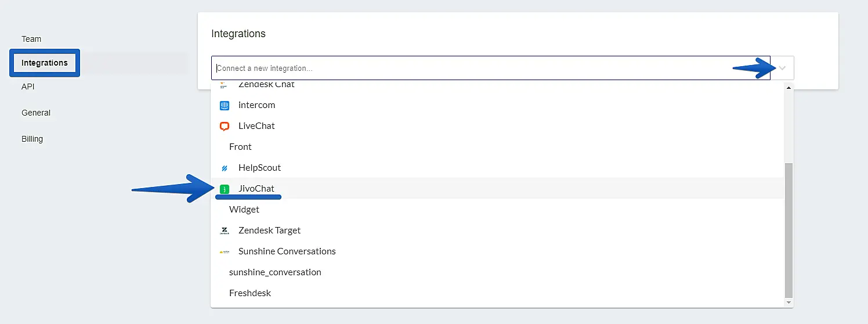Navigate to the Billing section

click(x=32, y=139)
